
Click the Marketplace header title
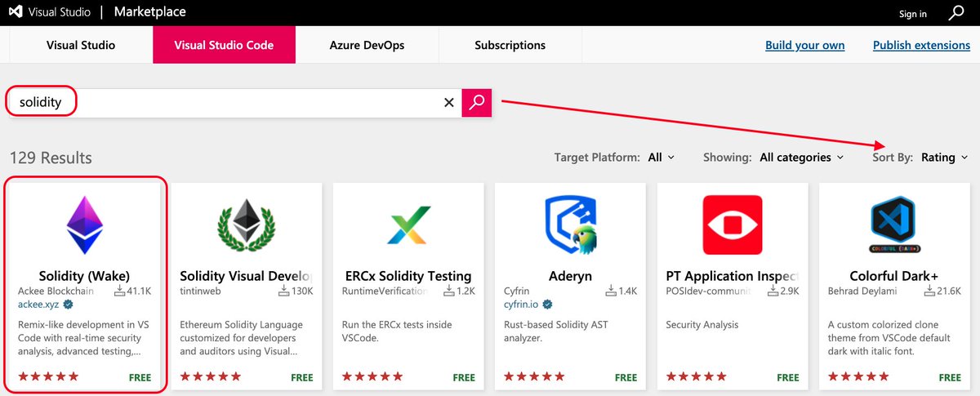click(149, 12)
